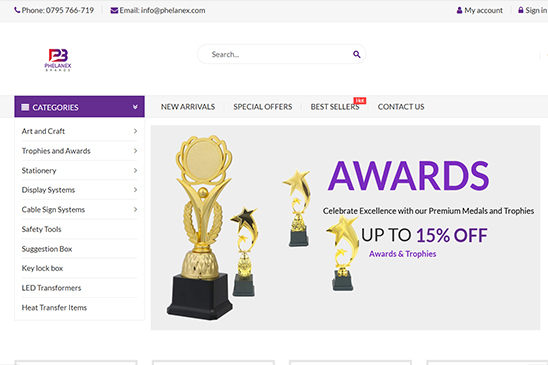Viewport: 548px width, 365px height.
Task: Expand the Cable Sign Systems arrow
Action: (x=135, y=209)
